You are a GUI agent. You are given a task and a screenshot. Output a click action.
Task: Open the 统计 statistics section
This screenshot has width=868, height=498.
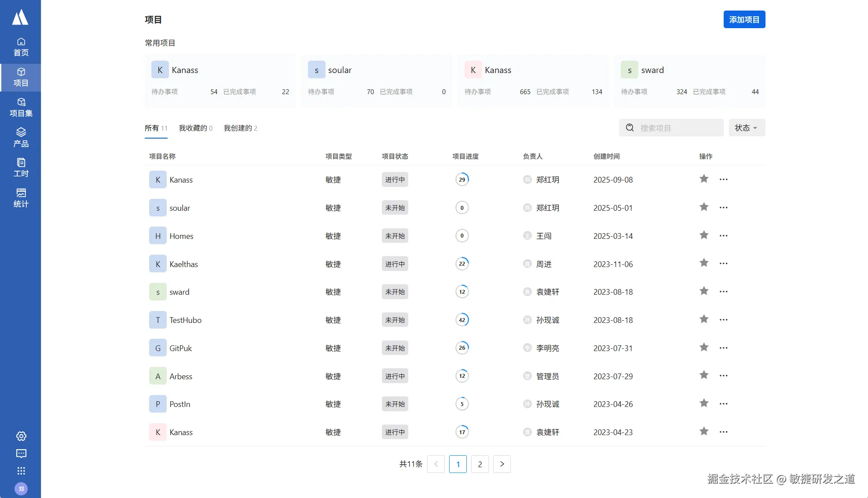point(21,198)
